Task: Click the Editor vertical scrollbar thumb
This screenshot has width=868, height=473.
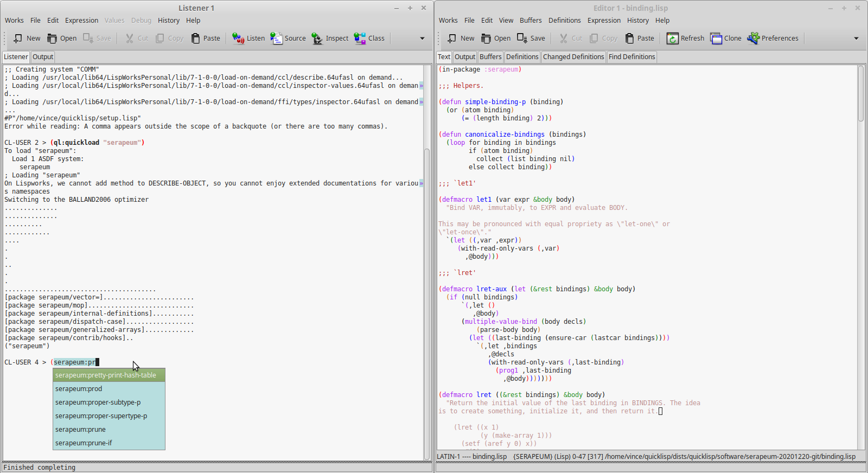Action: [860, 93]
